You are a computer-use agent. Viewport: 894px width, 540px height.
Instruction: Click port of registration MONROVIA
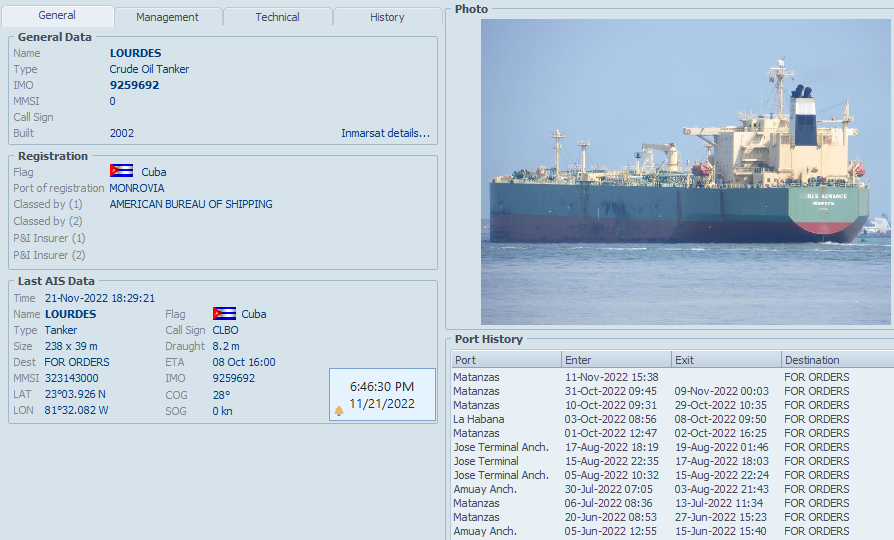click(x=137, y=188)
